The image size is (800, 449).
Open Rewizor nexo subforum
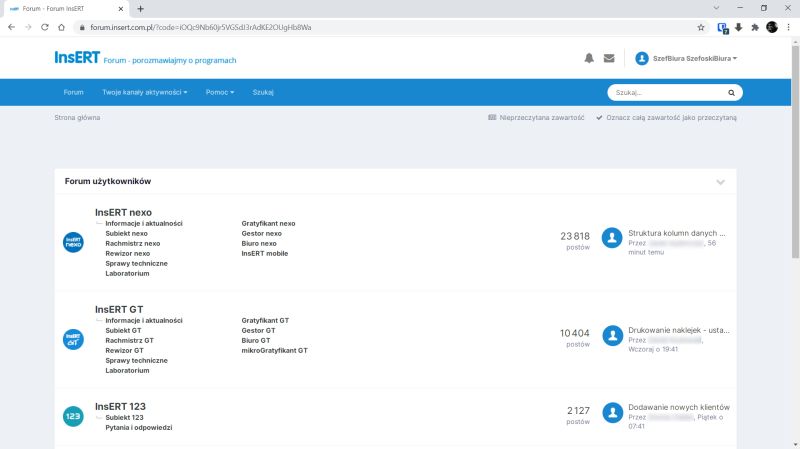pyautogui.click(x=128, y=253)
